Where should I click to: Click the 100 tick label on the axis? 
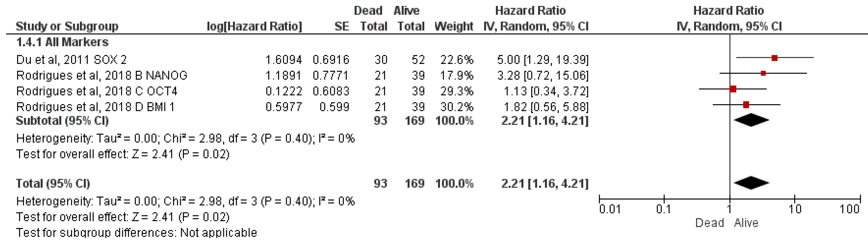tap(849, 209)
